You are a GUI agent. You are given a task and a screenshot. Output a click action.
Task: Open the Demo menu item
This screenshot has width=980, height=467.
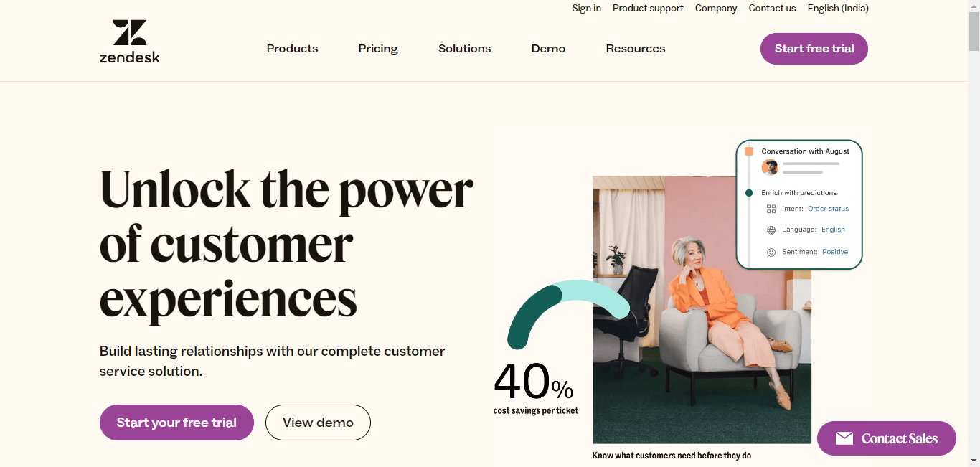tap(548, 48)
